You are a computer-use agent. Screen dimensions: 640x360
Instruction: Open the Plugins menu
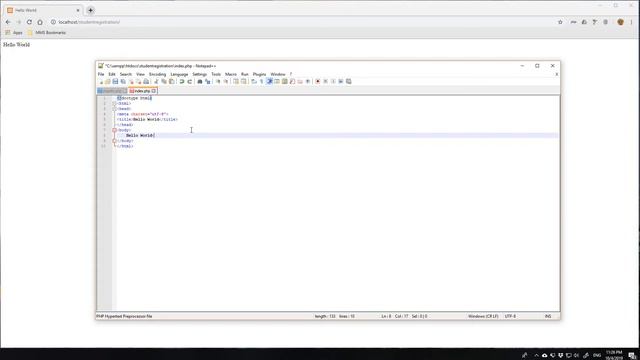259,74
